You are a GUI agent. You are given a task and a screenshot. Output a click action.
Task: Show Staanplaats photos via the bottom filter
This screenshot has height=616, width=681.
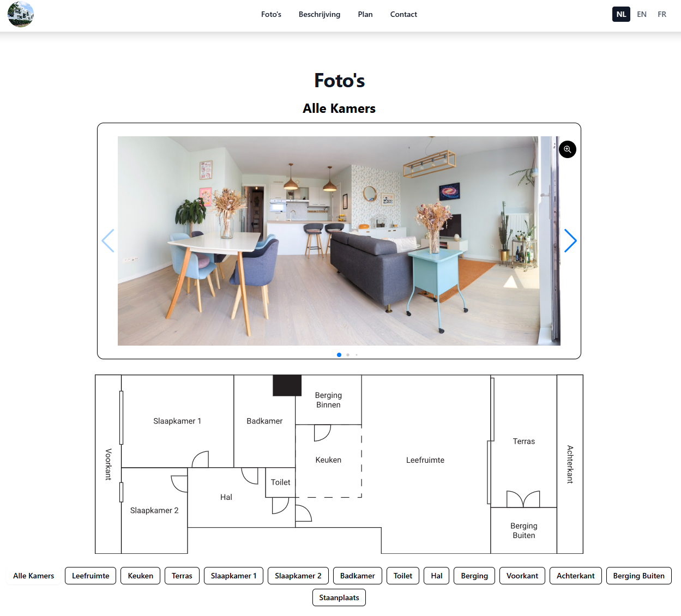[339, 597]
